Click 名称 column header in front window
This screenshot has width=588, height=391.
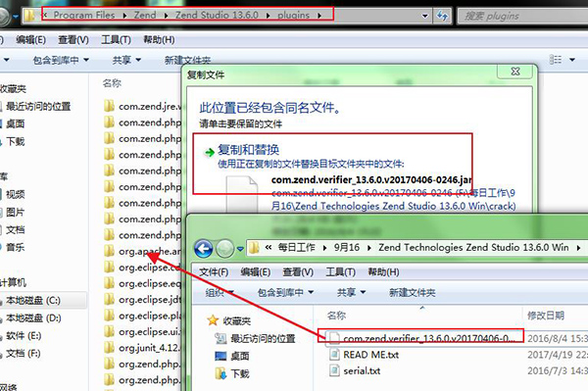[x=336, y=316]
